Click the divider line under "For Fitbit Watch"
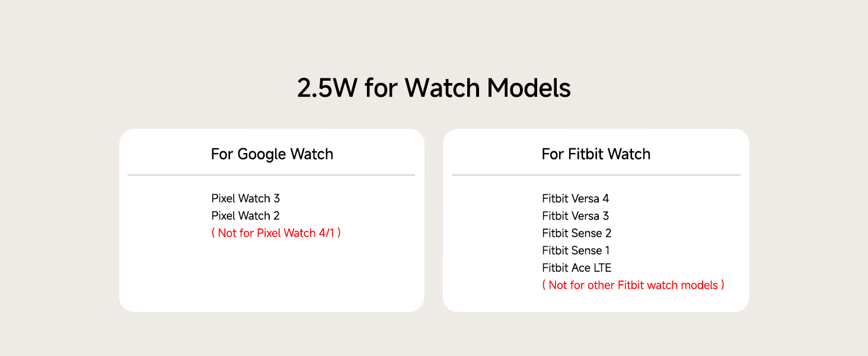The height and width of the screenshot is (356, 868). (x=596, y=175)
